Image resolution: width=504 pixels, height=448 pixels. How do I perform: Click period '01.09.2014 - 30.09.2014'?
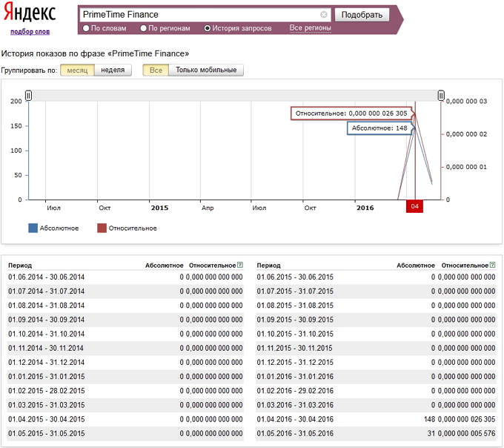(x=46, y=320)
